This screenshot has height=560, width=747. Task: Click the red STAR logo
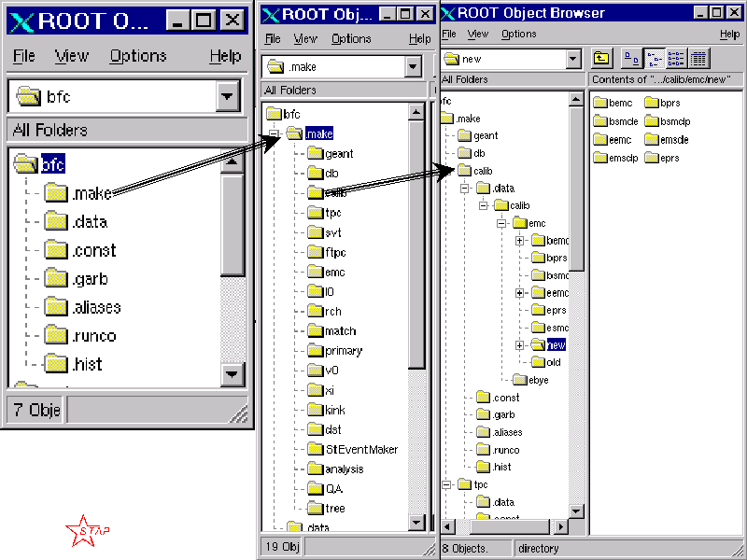(88, 530)
